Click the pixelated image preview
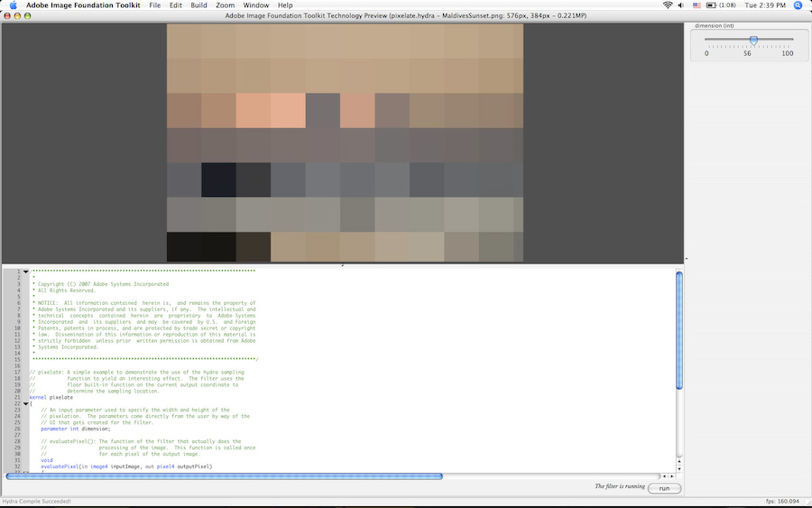The height and width of the screenshot is (508, 812). pyautogui.click(x=345, y=143)
